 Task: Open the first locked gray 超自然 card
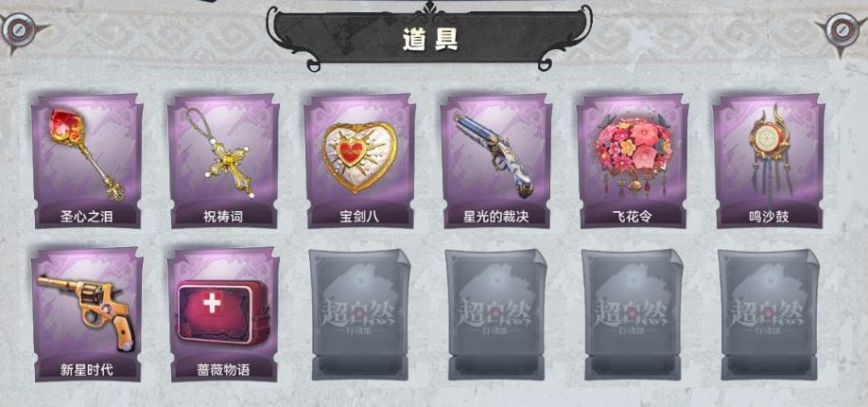point(360,314)
